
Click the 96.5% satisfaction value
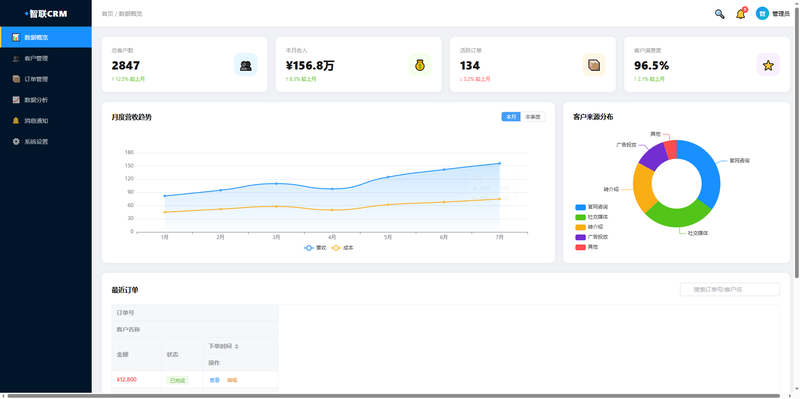tap(652, 65)
